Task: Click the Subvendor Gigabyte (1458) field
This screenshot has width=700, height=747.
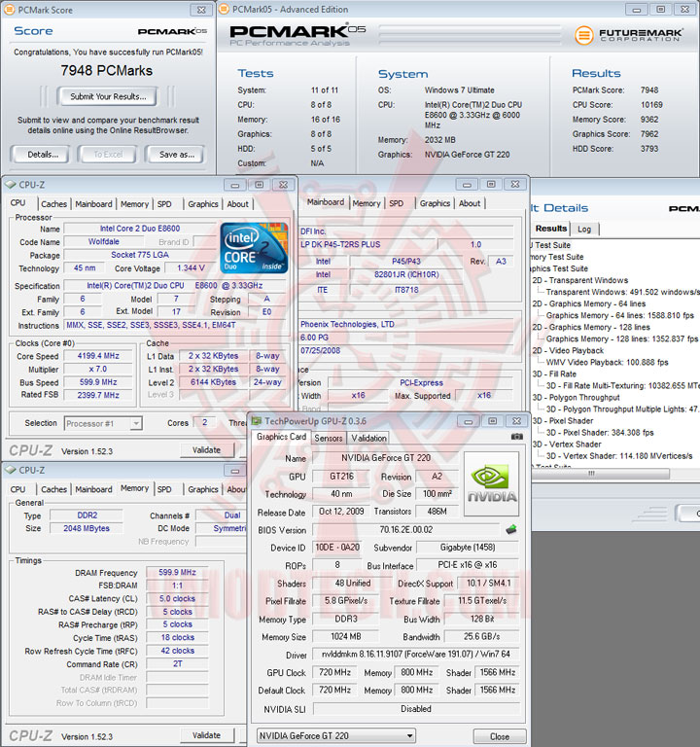Action: [468, 548]
